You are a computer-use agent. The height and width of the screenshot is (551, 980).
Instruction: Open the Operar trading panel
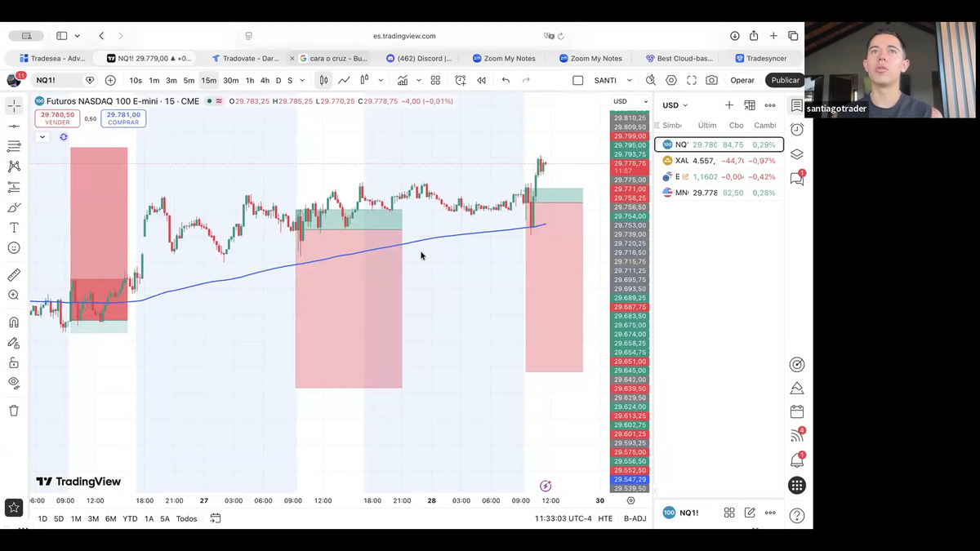tap(742, 80)
